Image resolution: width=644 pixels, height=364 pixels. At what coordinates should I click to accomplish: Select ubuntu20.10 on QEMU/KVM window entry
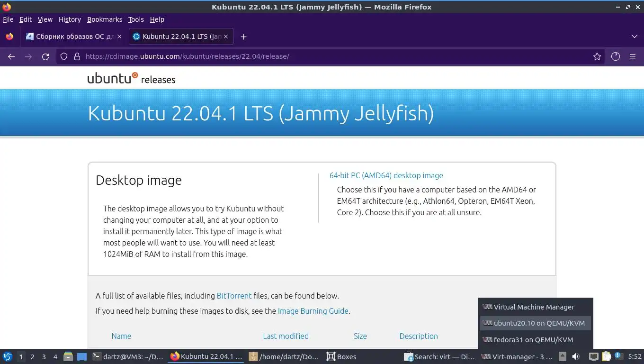click(x=536, y=323)
